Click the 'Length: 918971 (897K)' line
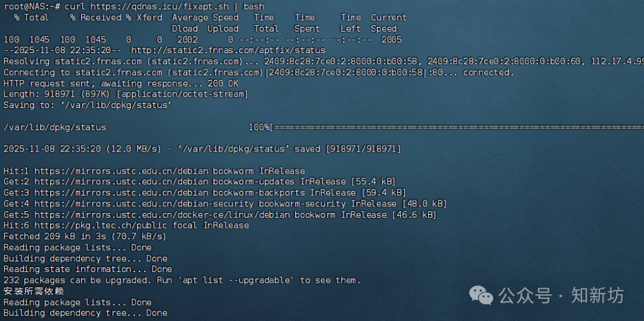Screen dimensions: 644x321 pos(125,94)
